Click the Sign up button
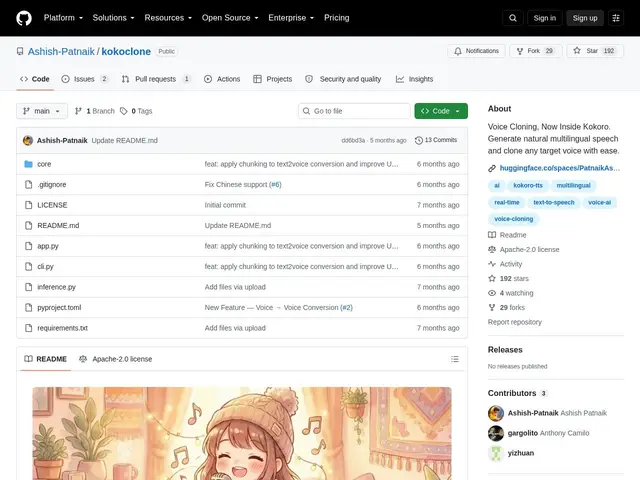This screenshot has height=480, width=640. pyautogui.click(x=584, y=18)
